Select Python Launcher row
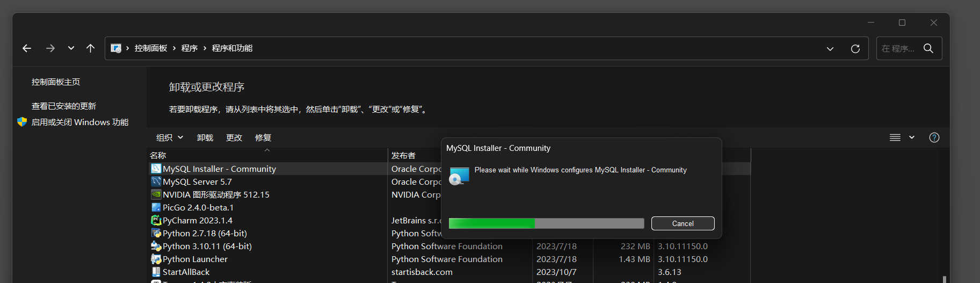 click(449, 259)
